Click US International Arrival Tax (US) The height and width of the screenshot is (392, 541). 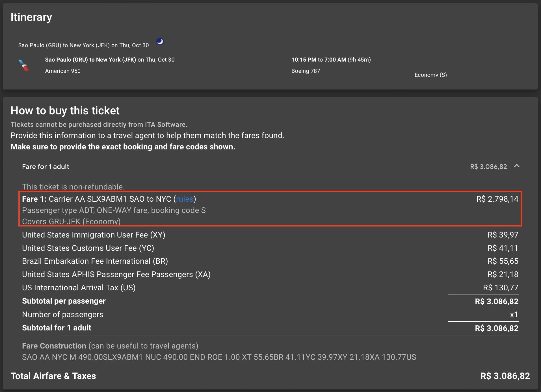pos(79,288)
